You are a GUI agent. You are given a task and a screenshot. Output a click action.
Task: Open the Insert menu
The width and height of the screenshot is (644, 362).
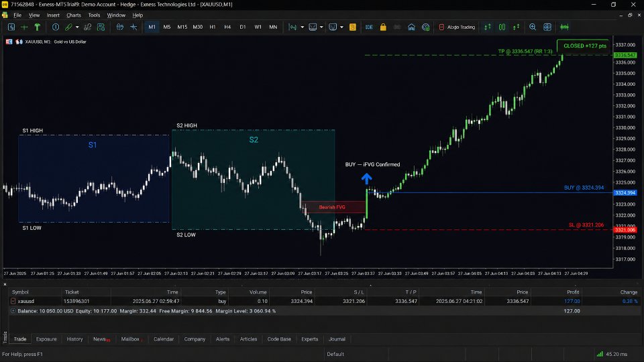[53, 15]
